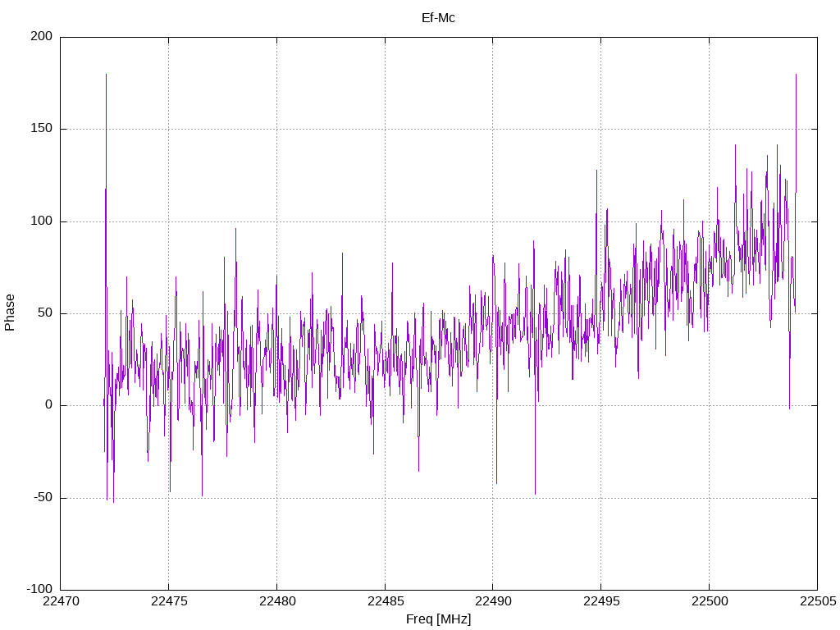Click the y-axis tick label -100
840x630 pixels.
(x=39, y=589)
